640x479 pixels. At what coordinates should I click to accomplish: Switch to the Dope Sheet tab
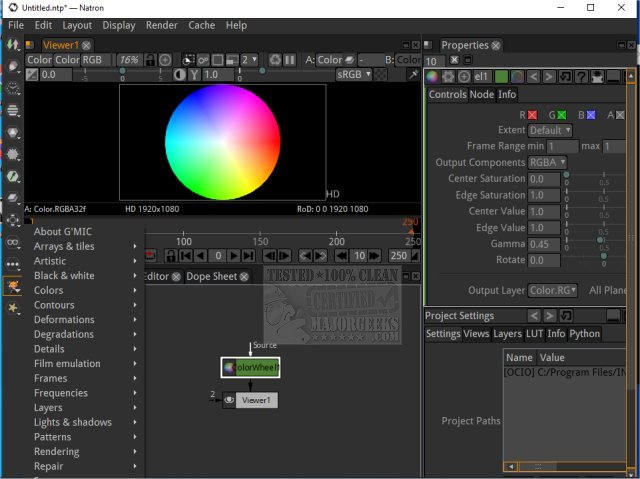click(212, 277)
